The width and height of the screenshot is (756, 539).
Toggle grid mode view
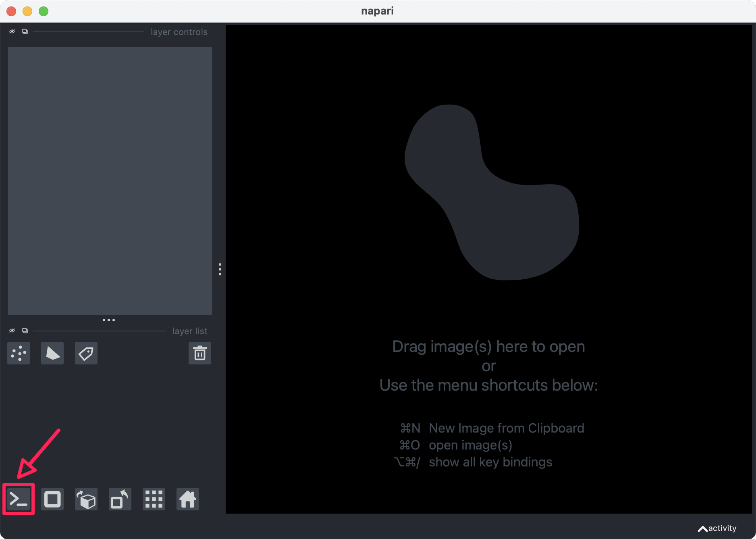coord(154,499)
